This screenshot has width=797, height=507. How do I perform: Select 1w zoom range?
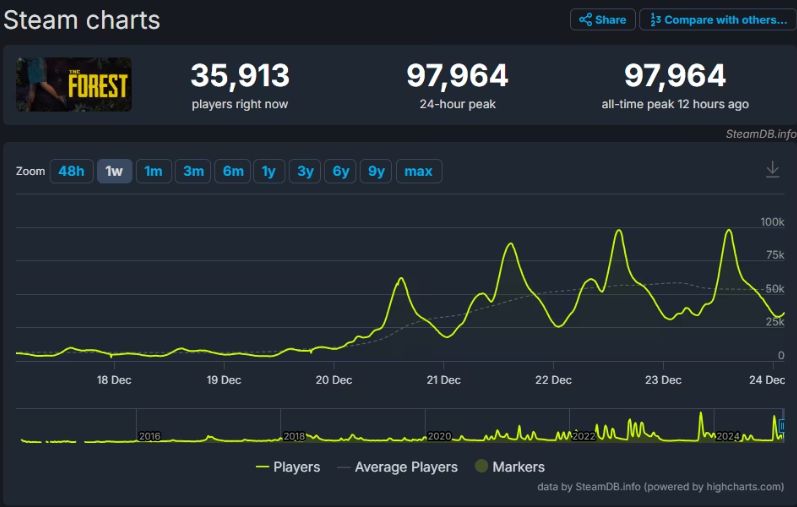coord(114,171)
